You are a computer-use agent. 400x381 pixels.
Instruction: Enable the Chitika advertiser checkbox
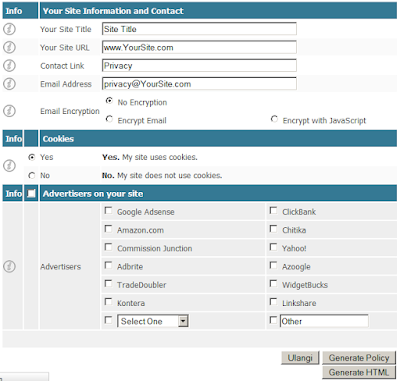[x=273, y=229]
